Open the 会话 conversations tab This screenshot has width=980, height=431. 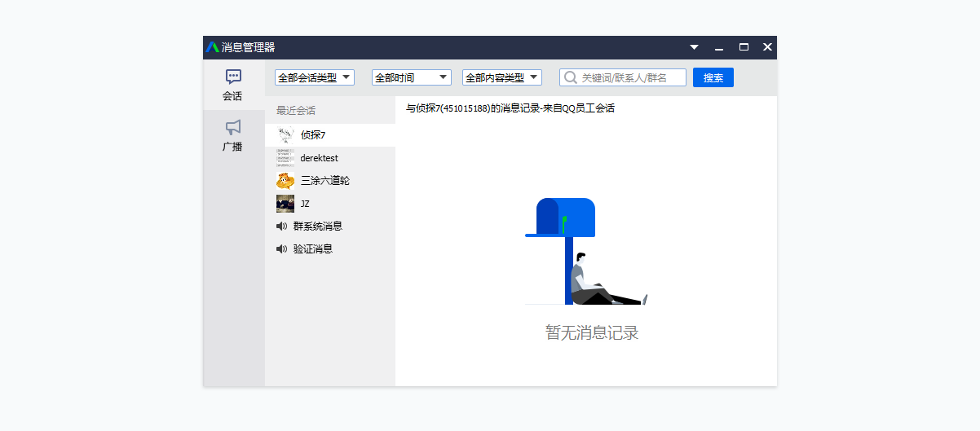click(x=233, y=85)
